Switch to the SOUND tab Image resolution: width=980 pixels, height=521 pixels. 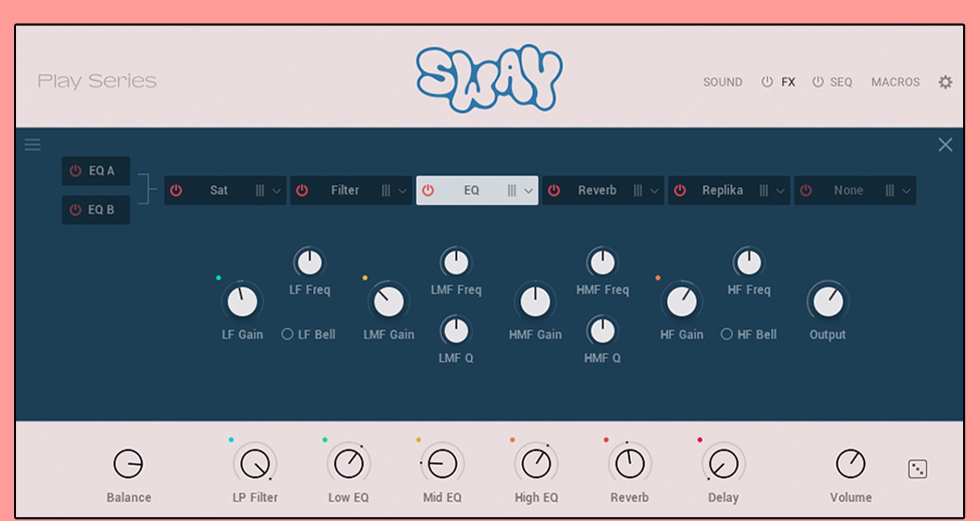(x=722, y=82)
